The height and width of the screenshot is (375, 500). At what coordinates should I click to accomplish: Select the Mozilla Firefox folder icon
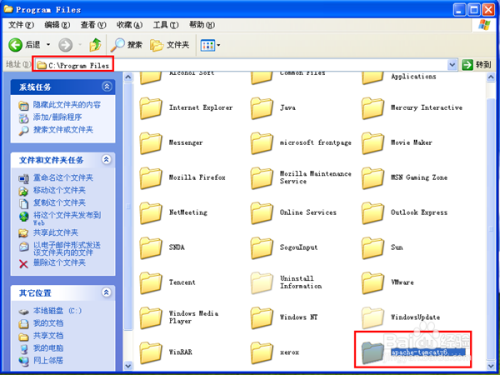coord(151,178)
